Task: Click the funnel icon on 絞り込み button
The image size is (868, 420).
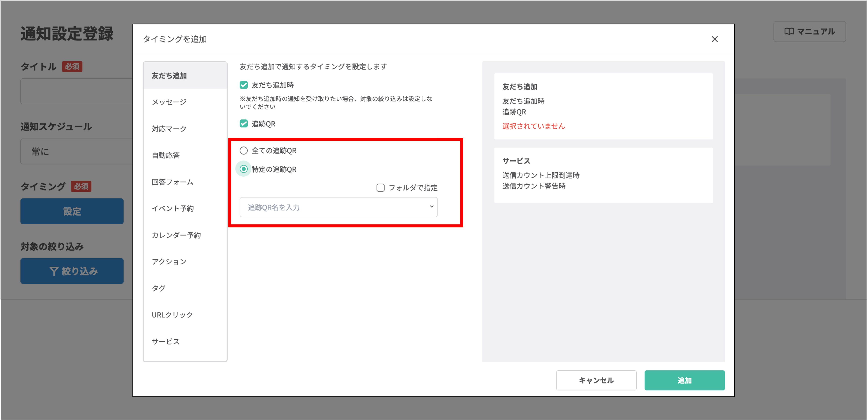Action: click(x=54, y=271)
